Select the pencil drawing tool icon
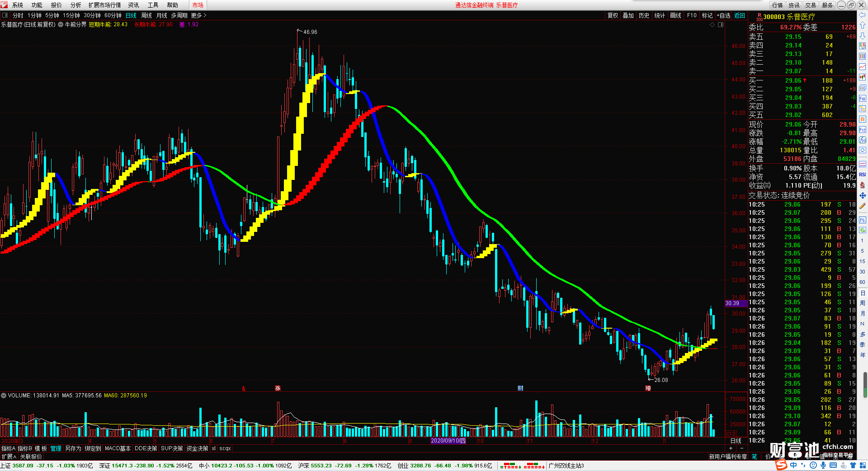The image size is (868, 471). tap(862, 206)
